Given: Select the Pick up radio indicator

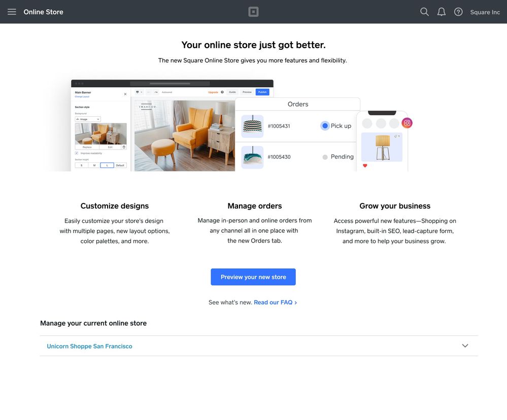Looking at the screenshot, I should click(325, 126).
